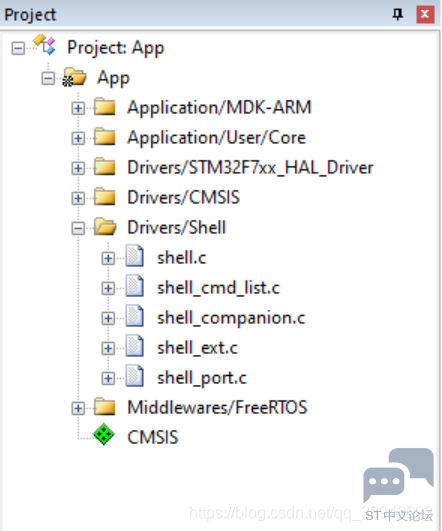Expand the Application/User/Core group
442x531 pixels.
click(x=78, y=138)
